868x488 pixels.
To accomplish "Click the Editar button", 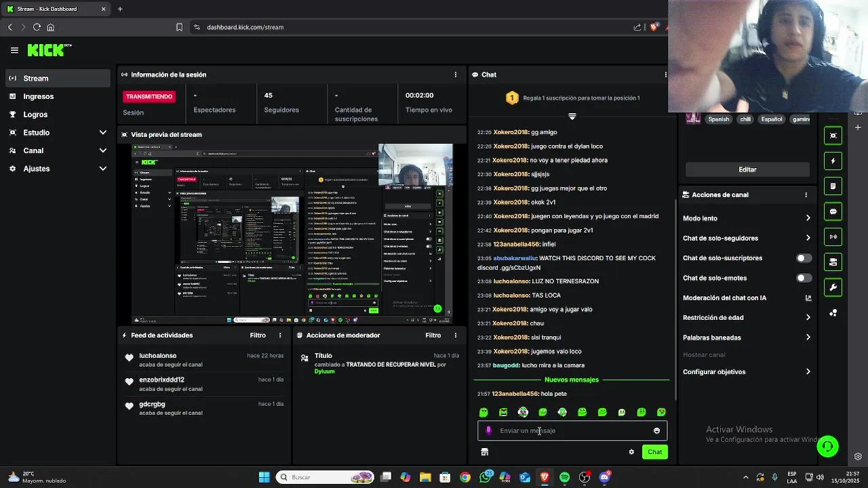I will 747,169.
